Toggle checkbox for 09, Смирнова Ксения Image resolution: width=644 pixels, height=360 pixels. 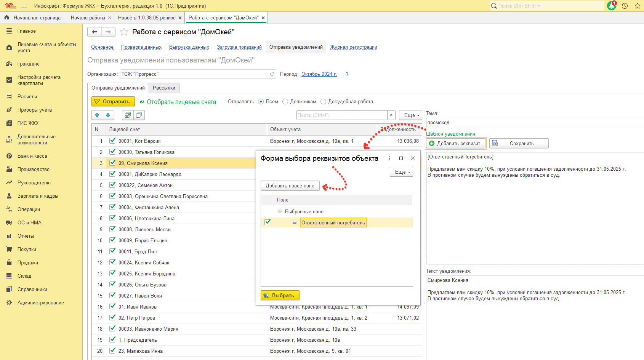coord(112,163)
